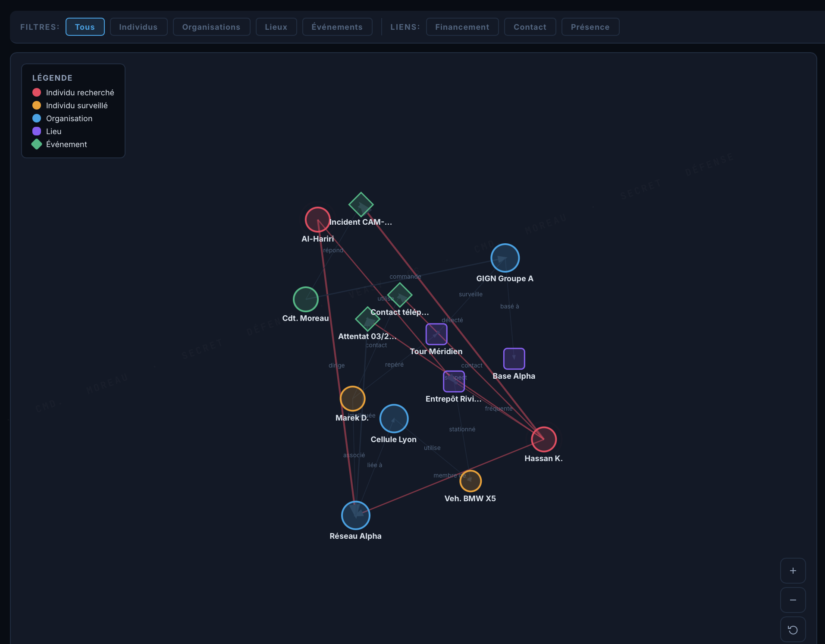Viewport: 825px width, 644px height.
Task: Click the Cdt. Moreau green node
Action: click(x=306, y=299)
